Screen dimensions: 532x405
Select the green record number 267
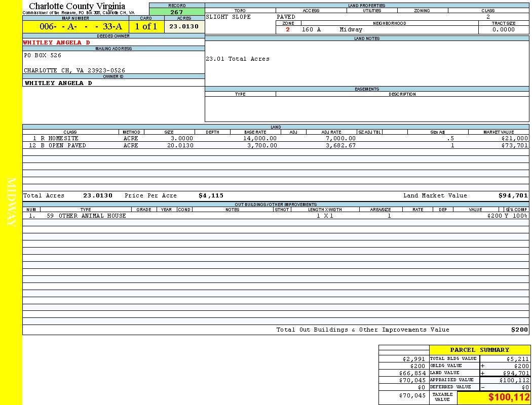coord(177,12)
